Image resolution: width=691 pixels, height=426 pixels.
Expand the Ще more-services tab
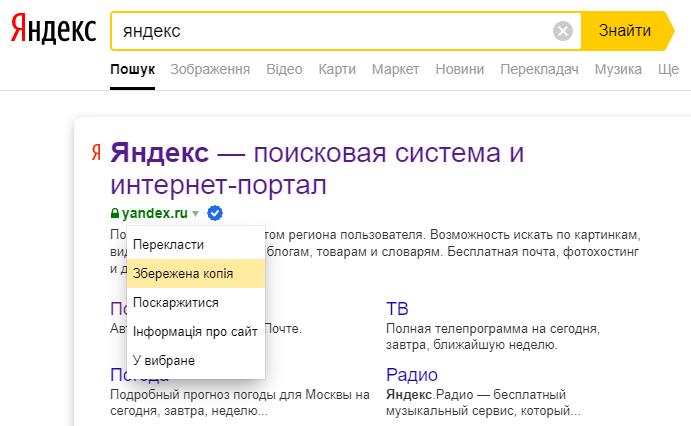pyautogui.click(x=668, y=69)
